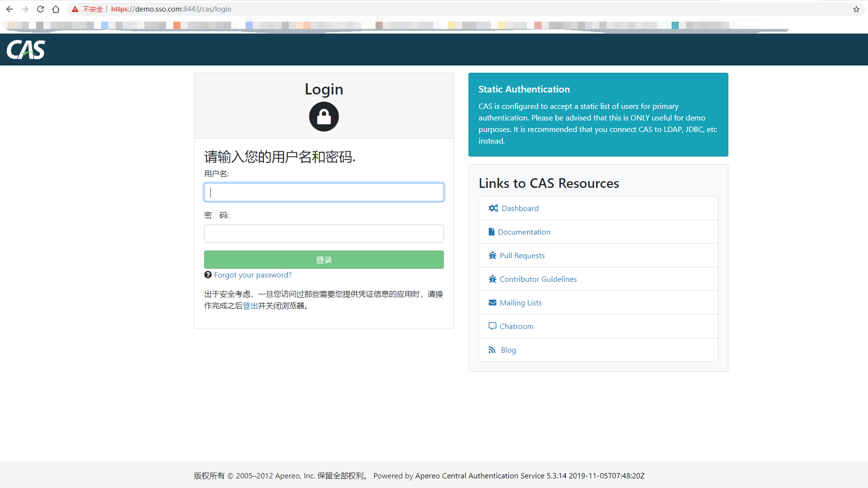The width and height of the screenshot is (868, 488).
Task: Click the Dashboard gears icon
Action: (493, 208)
